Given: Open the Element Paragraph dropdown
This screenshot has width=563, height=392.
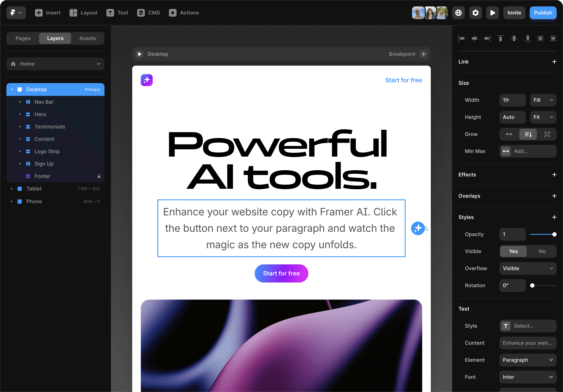Looking at the screenshot, I should [x=527, y=360].
